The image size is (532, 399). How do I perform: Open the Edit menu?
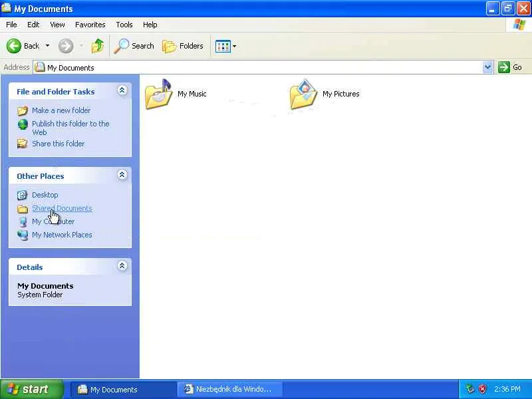[x=33, y=25]
